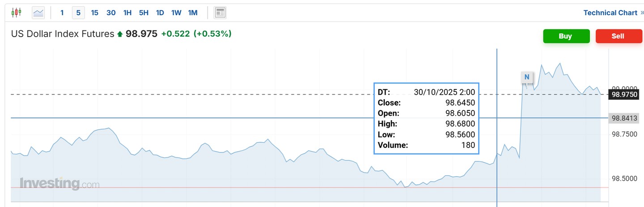Switch to candlestick chart type
Viewport: 644px width, 207px height.
point(16,13)
